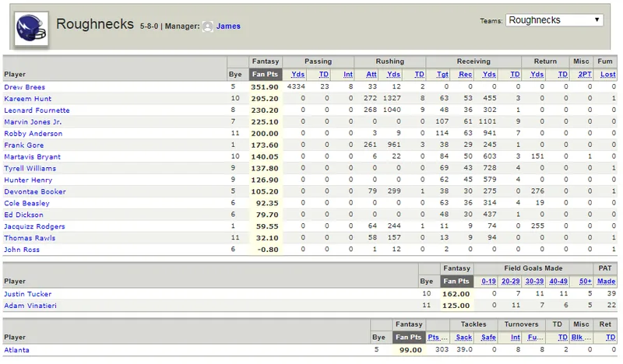Viewport: 623px width, 364px height.
Task: Open Marvin Jones Jr. player page
Action: pyautogui.click(x=33, y=121)
